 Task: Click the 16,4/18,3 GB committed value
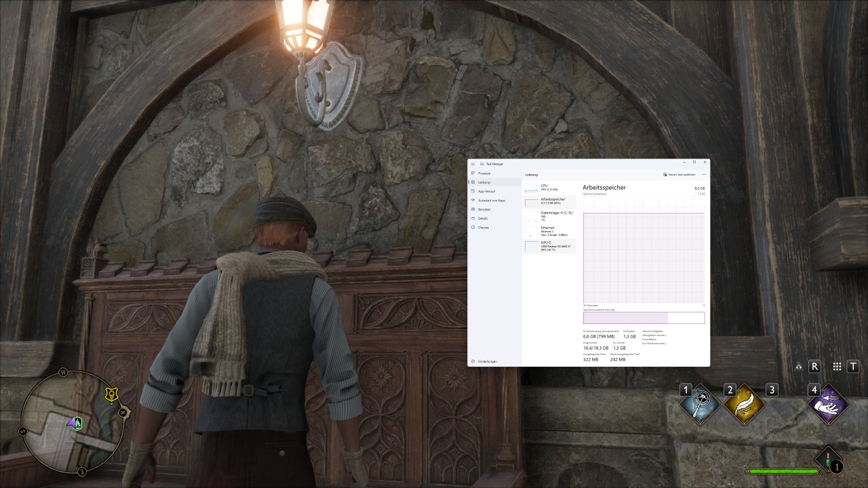[596, 348]
